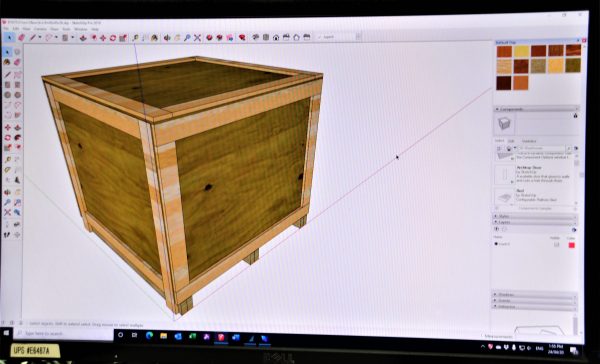Click the Tape Measure tool in top toolbar
This screenshot has height=364, width=600.
pyautogui.click(x=135, y=38)
